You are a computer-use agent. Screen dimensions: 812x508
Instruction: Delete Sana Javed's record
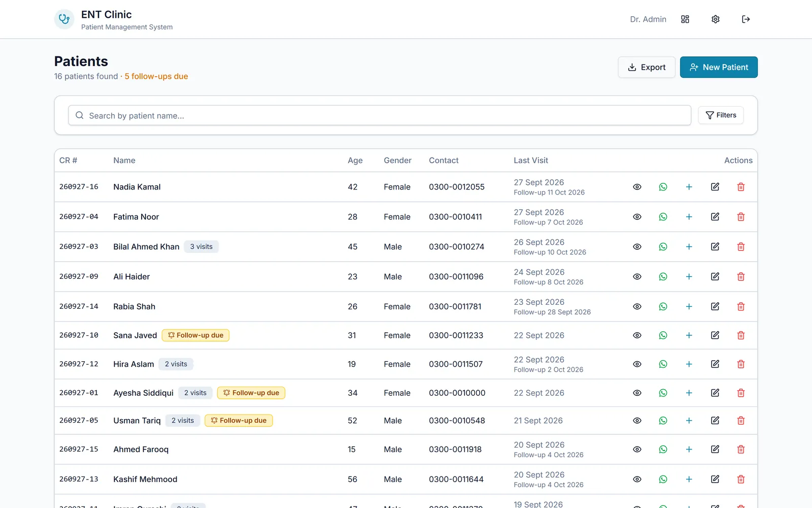click(x=741, y=335)
